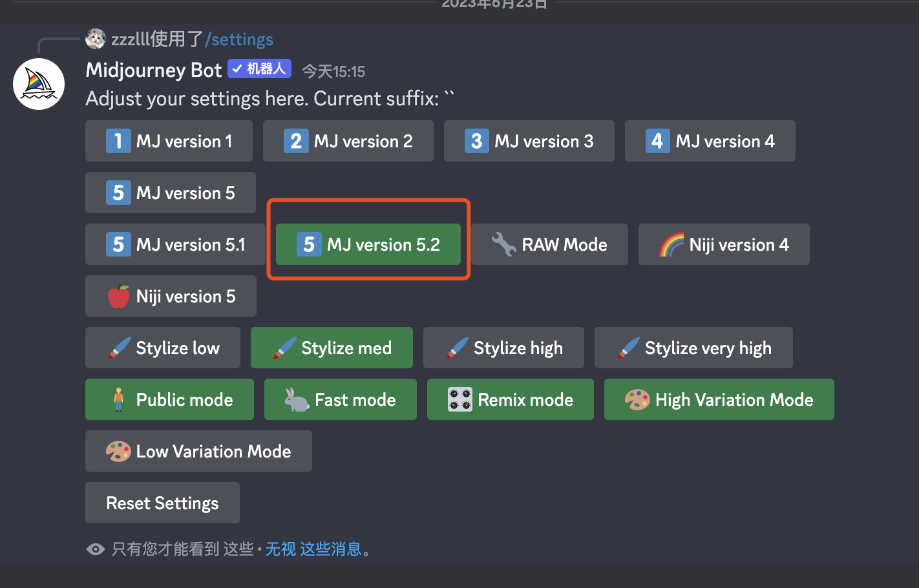
Task: Enable Low Variation Mode
Action: tap(198, 451)
